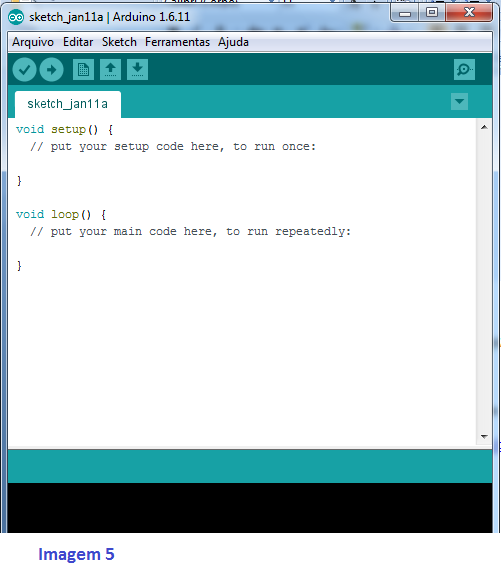Open a sketch using the up-arrow icon
The height and width of the screenshot is (581, 501).
(110, 70)
